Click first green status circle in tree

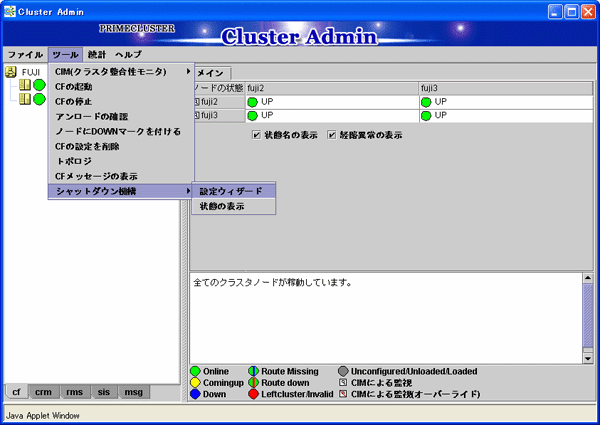coord(39,85)
